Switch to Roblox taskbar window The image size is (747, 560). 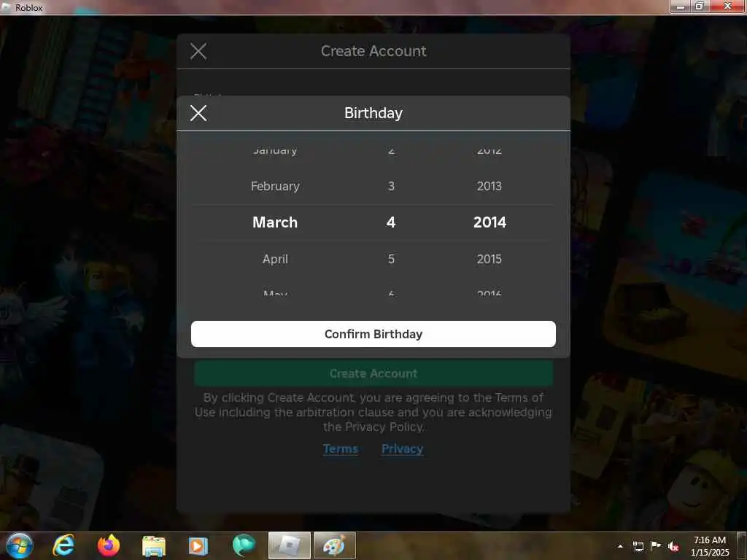(289, 545)
